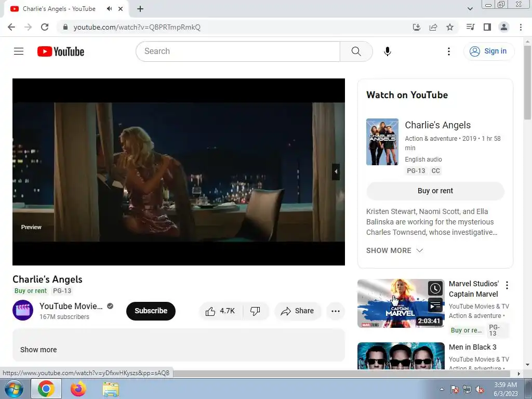
Task: Go back with browser back arrow
Action: [x=11, y=27]
